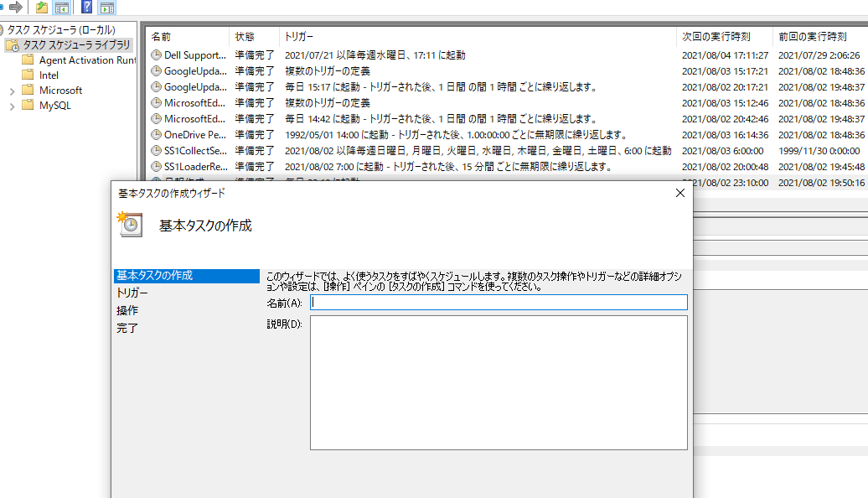Toggle the show/hide console tree icon

click(62, 8)
